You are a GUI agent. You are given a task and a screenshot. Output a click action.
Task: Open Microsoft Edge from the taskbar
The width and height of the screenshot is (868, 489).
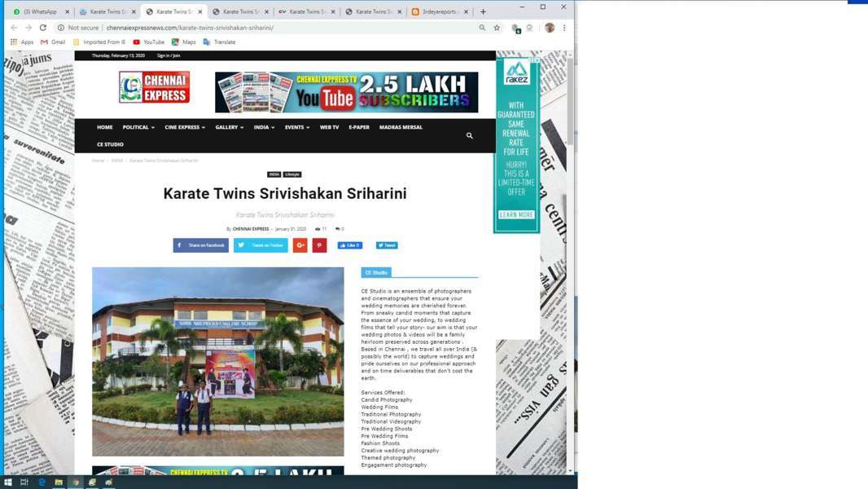(x=42, y=482)
